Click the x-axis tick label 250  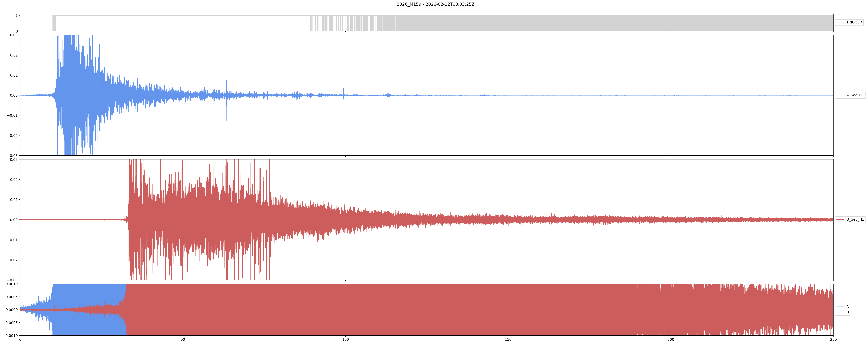(833, 340)
